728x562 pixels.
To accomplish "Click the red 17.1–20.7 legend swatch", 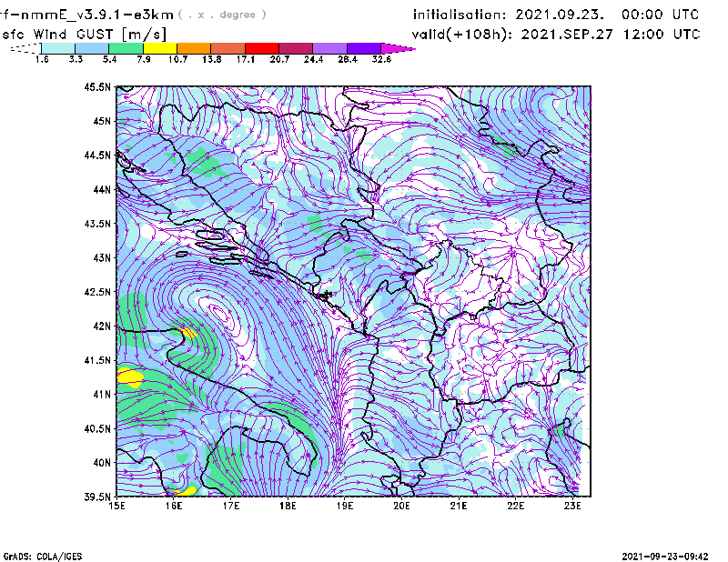I will [262, 48].
